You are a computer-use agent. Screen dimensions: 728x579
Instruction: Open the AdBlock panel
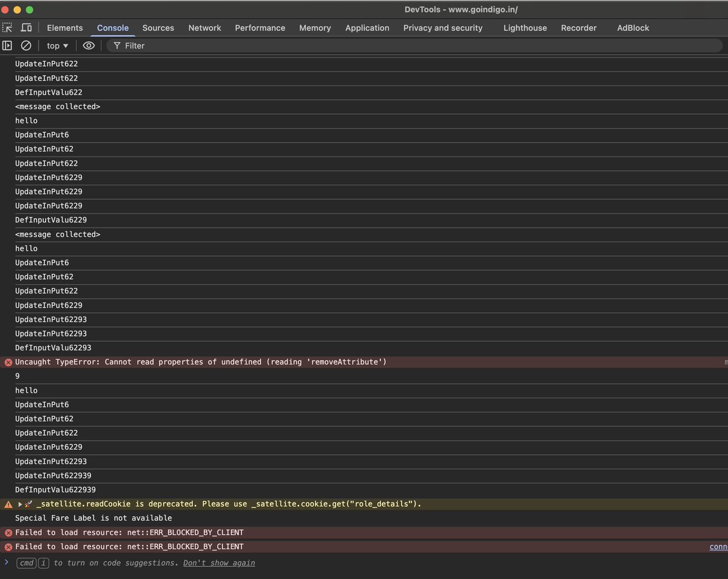(633, 28)
